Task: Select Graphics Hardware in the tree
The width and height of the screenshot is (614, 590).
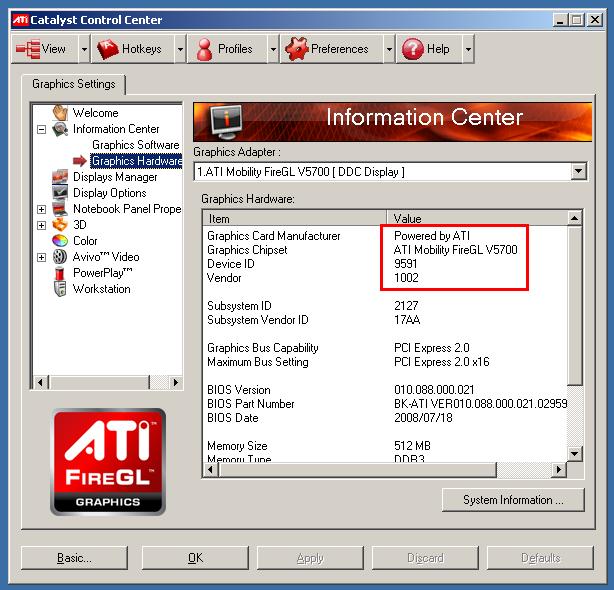Action: point(136,161)
